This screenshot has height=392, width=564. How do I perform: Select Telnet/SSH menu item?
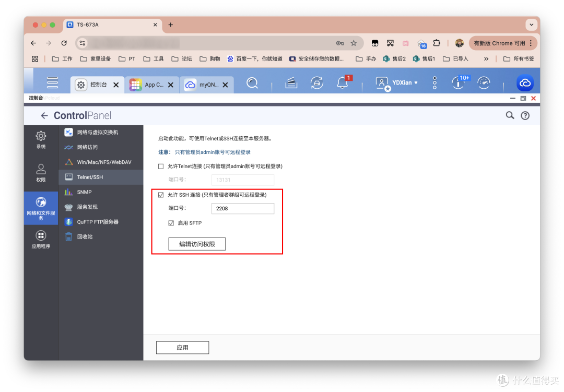[101, 177]
